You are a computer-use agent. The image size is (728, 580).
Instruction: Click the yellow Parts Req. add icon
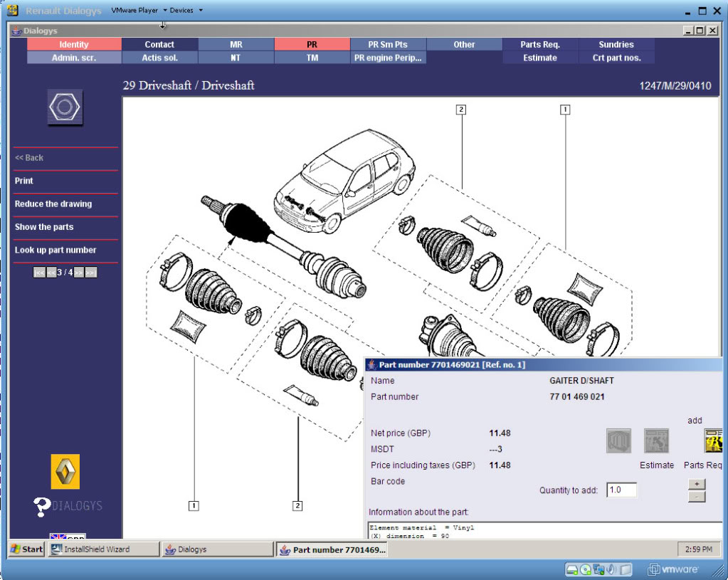[714, 441]
